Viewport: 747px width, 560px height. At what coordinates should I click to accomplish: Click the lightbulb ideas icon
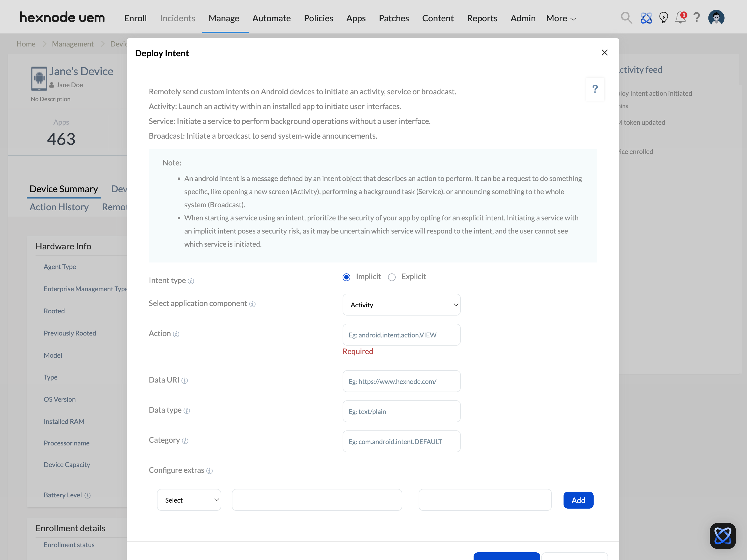pyautogui.click(x=664, y=17)
